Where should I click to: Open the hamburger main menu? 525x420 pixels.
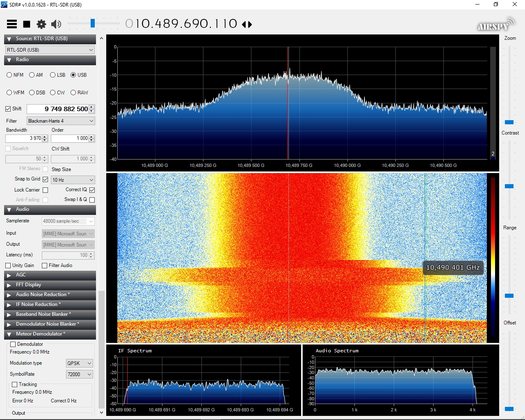click(x=12, y=24)
